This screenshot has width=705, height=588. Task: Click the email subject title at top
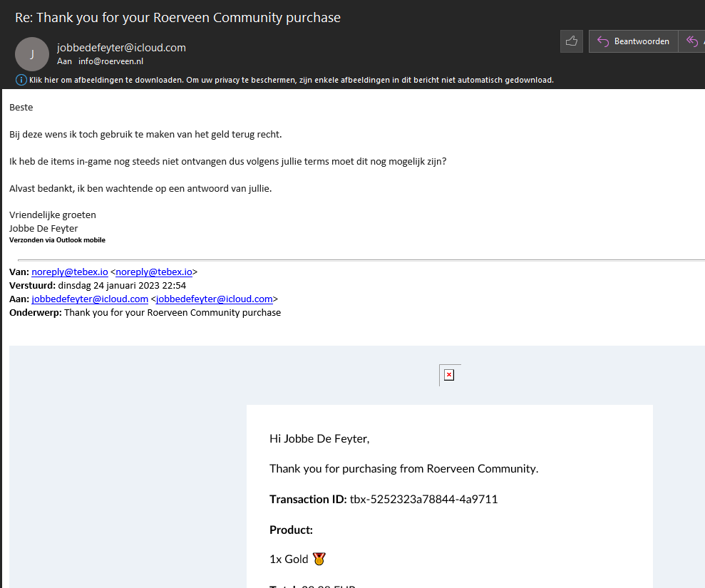(x=177, y=17)
